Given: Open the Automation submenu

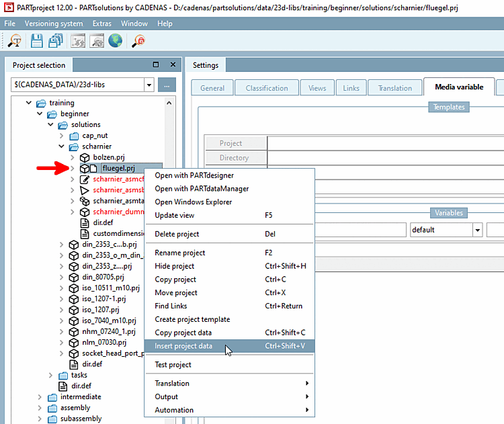Looking at the screenshot, I should (x=230, y=410).
